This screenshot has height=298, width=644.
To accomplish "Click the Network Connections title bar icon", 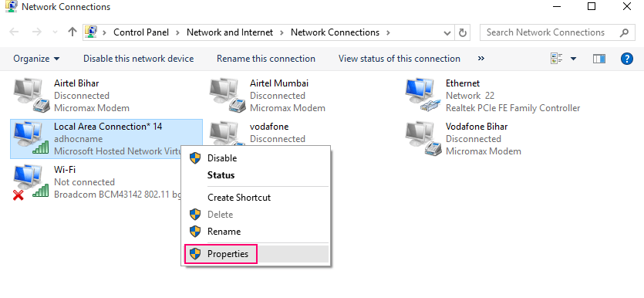I will tap(11, 6).
